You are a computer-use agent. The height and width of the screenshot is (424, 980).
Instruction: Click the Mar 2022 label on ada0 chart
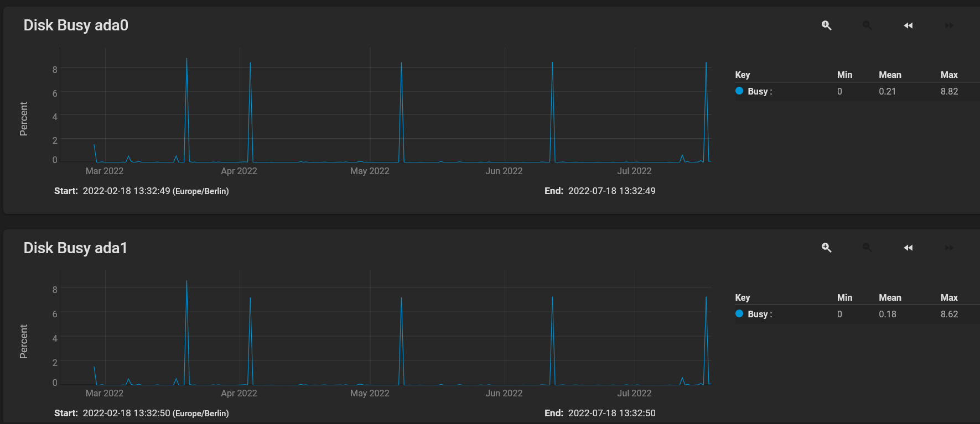105,171
